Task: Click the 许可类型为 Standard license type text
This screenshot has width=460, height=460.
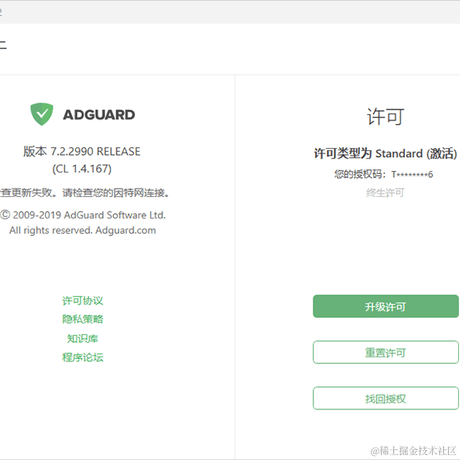Action: (385, 154)
